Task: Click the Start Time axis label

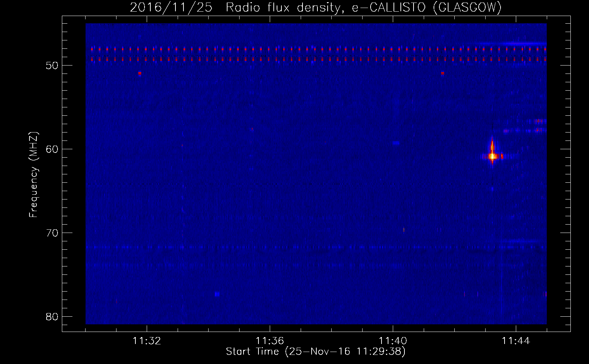Action: [x=316, y=352]
